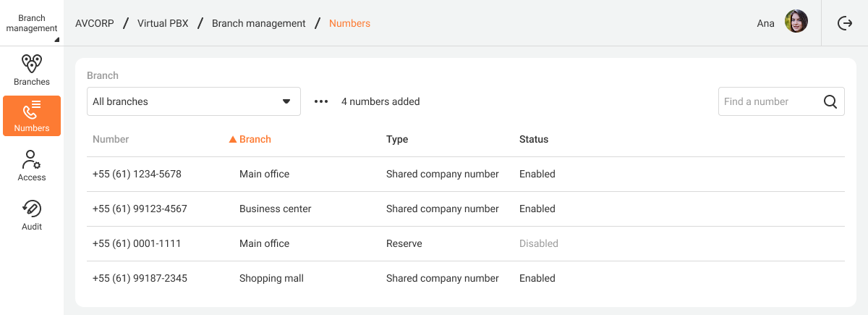Open the Audit icon in sidebar
This screenshot has width=868, height=315.
[32, 209]
